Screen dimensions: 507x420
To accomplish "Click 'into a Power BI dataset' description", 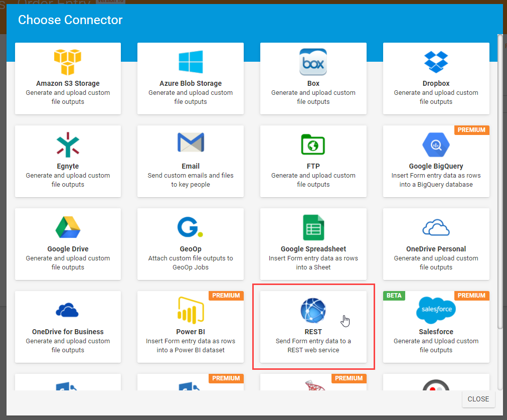I will 191,350.
